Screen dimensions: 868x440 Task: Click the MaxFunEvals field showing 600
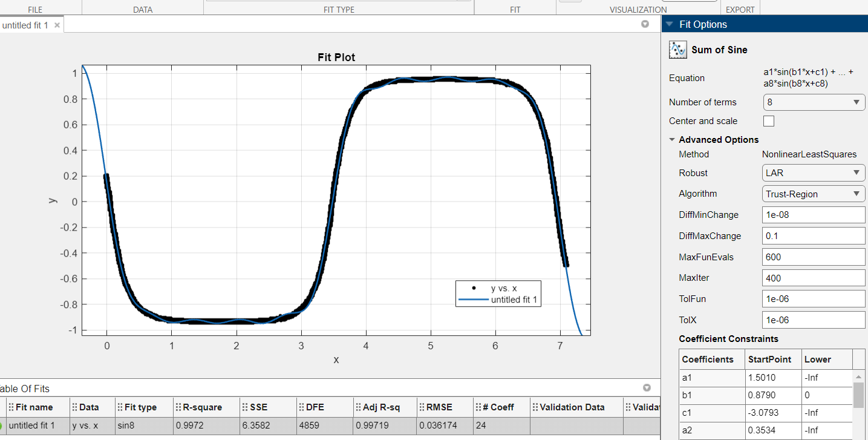pos(814,257)
